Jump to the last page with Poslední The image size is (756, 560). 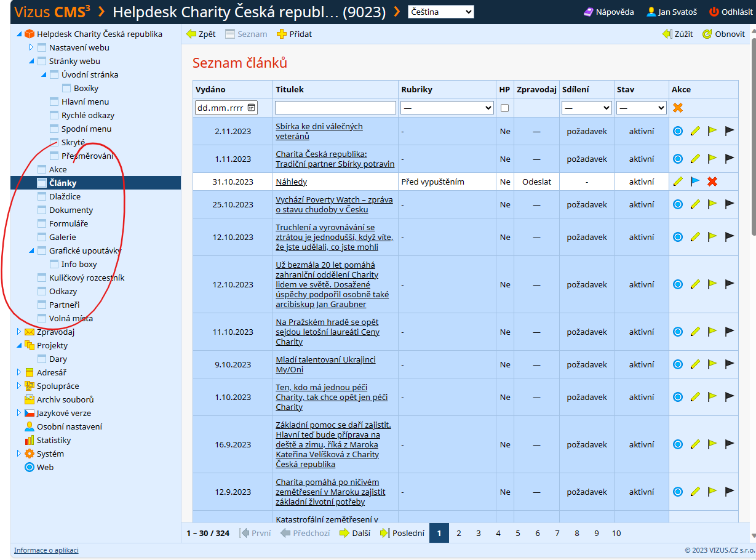(x=402, y=533)
